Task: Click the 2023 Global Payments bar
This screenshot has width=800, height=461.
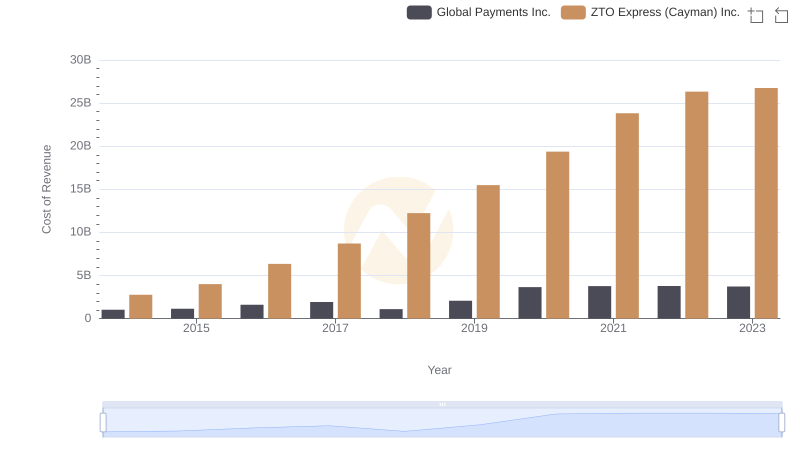Action: point(738,302)
